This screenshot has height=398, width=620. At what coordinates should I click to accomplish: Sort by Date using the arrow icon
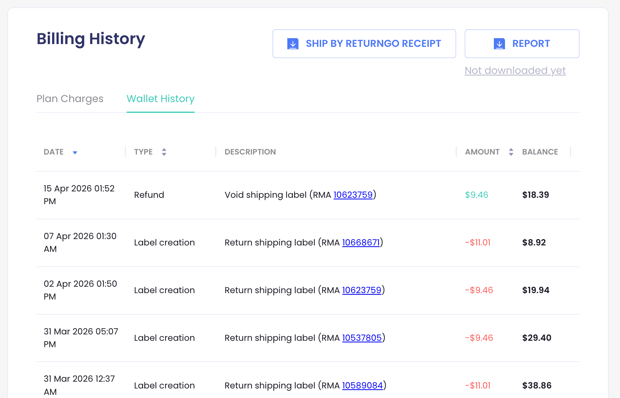tap(75, 153)
